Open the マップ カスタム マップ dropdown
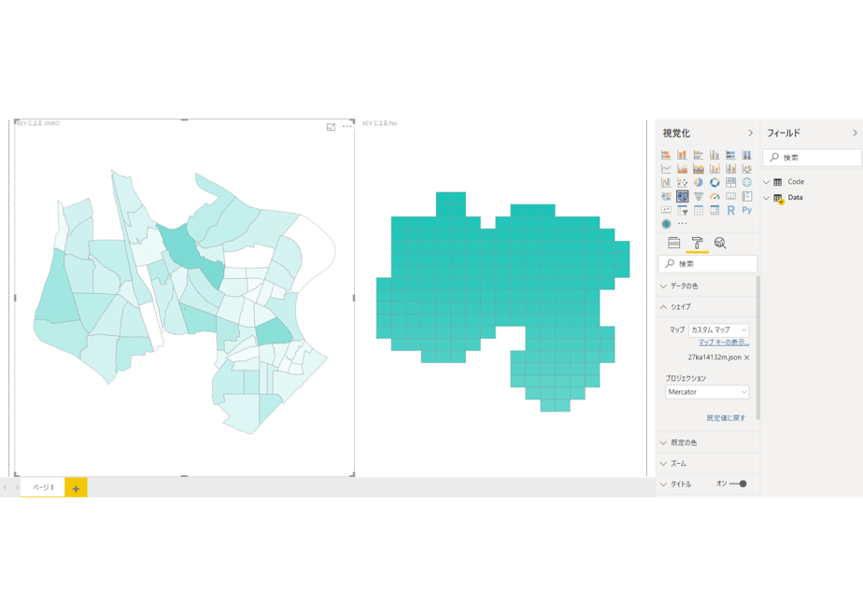This screenshot has width=863, height=616. point(718,330)
